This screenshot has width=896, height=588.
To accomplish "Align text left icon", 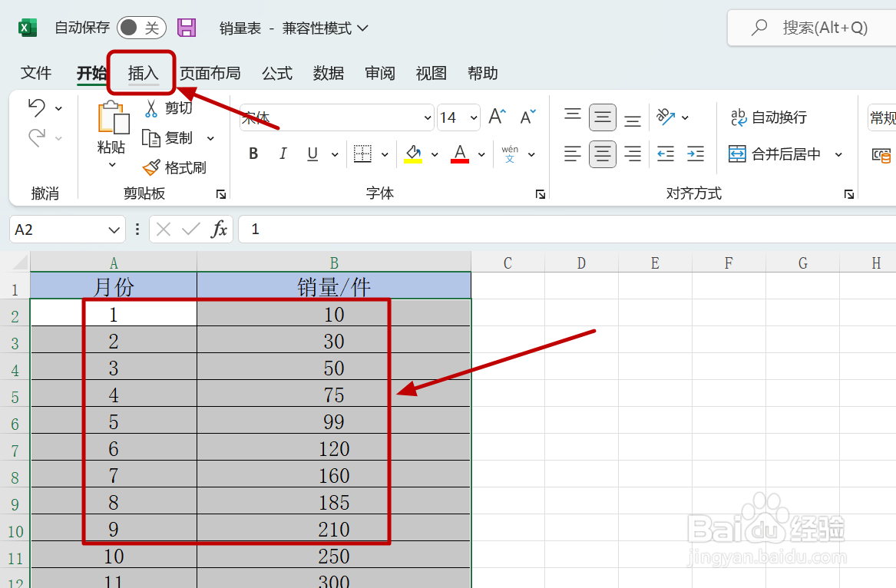I will pos(573,154).
